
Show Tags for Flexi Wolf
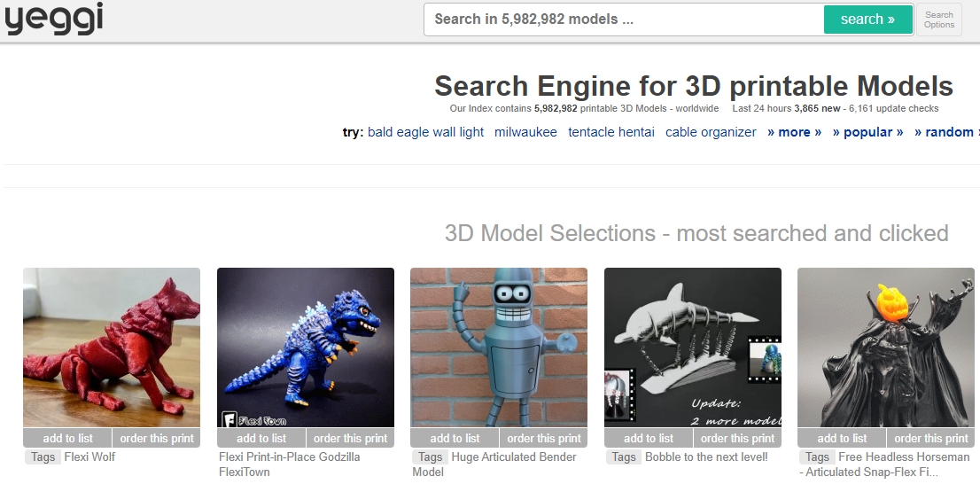pyautogui.click(x=43, y=457)
